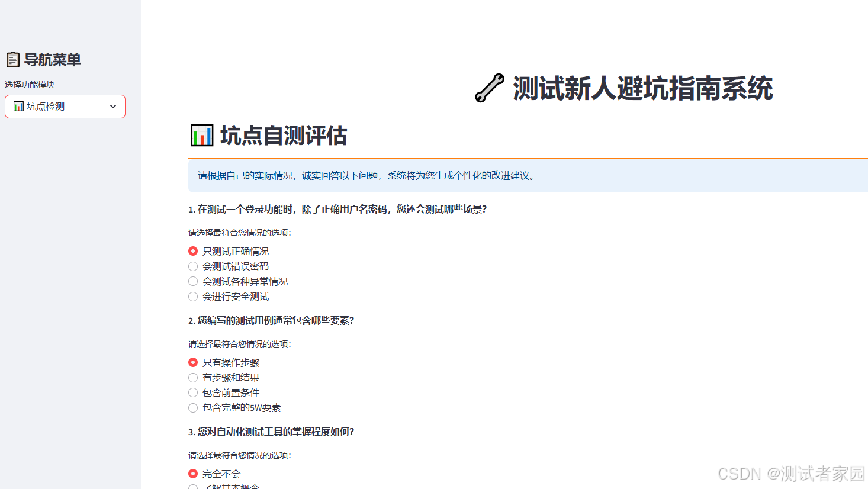Click the clipboard icon beside 导航菜单
The image size is (868, 489).
coord(13,59)
